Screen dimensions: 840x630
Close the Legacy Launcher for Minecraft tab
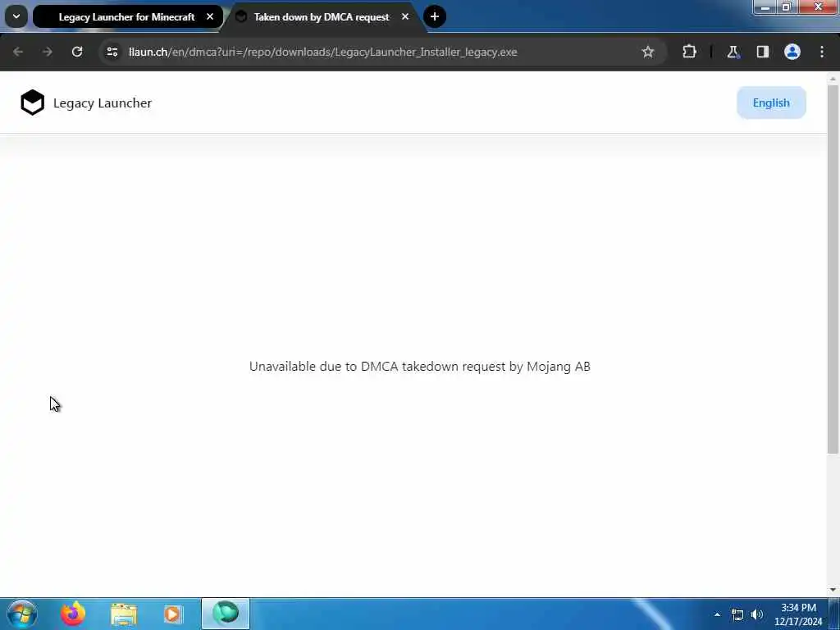(x=210, y=16)
